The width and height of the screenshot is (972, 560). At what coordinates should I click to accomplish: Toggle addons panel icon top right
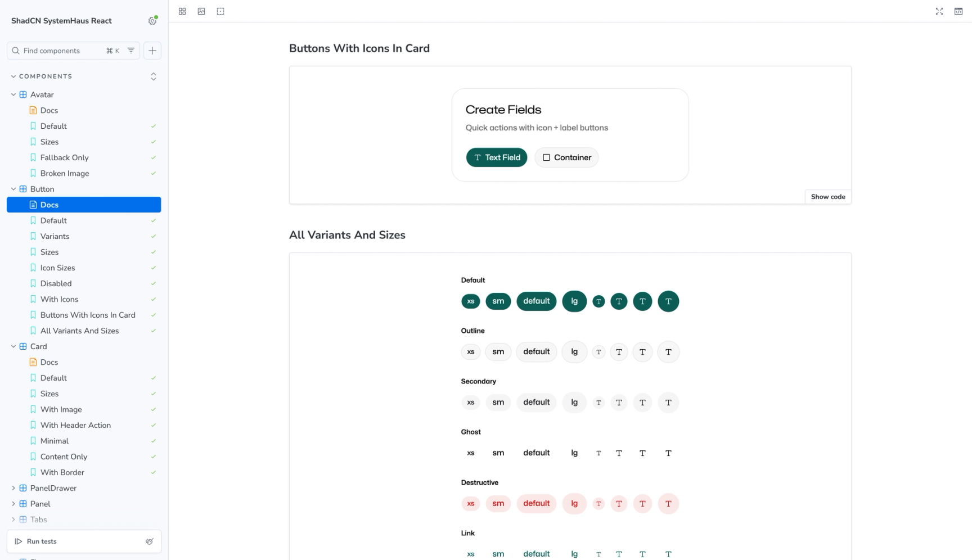[x=958, y=11]
